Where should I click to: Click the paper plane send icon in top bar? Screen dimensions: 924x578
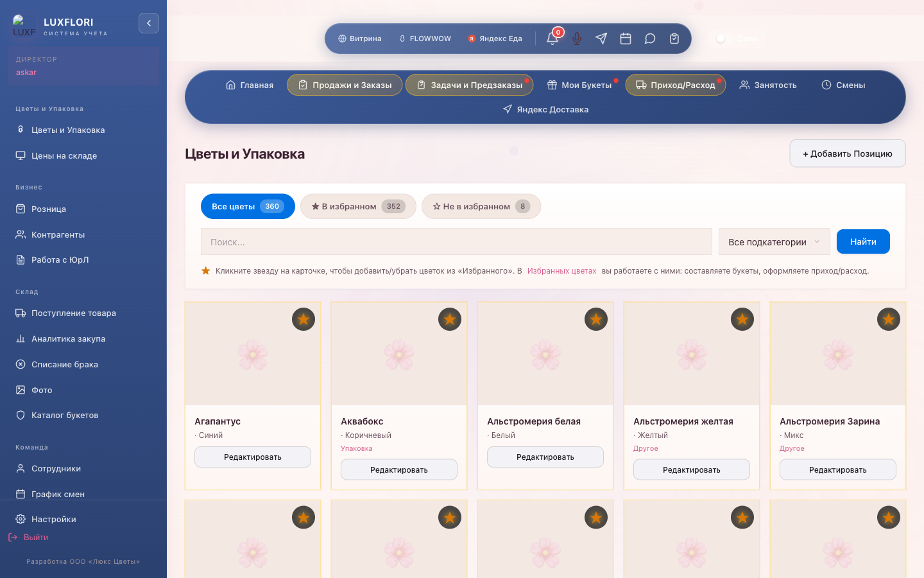(601, 39)
